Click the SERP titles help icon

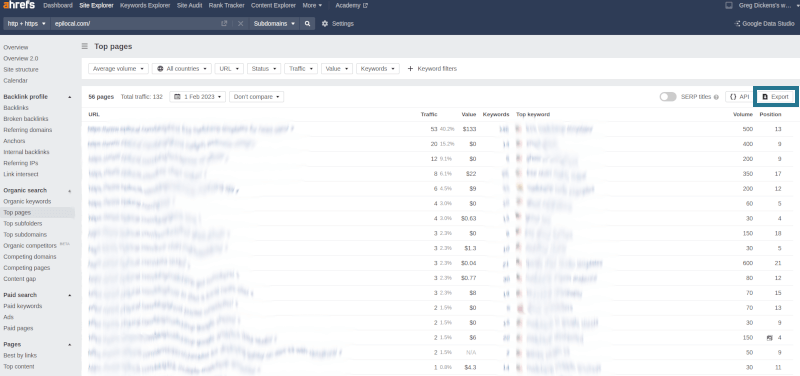716,97
